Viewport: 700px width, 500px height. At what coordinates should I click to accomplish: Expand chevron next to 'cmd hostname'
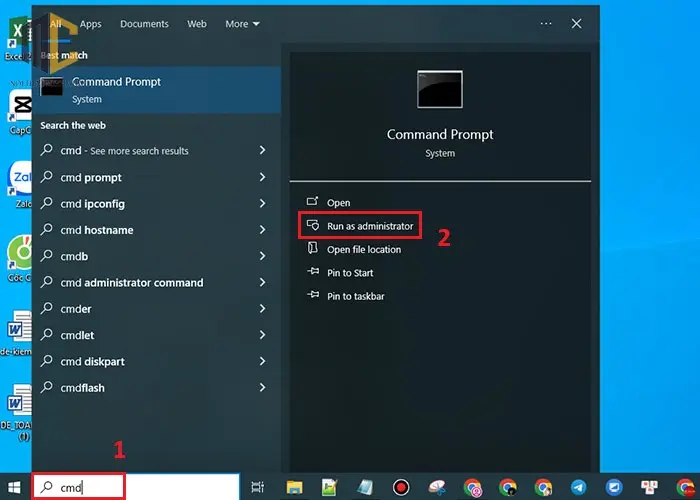coord(262,230)
